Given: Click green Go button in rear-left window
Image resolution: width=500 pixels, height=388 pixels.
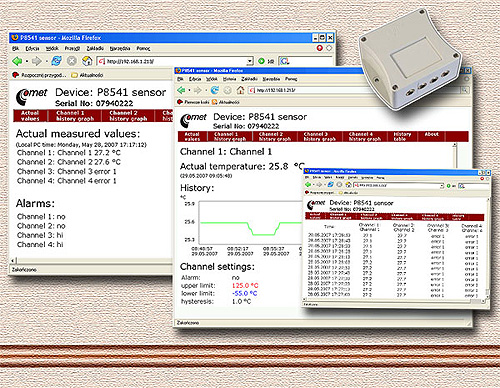Looking at the screenshot, I should coord(261,61).
